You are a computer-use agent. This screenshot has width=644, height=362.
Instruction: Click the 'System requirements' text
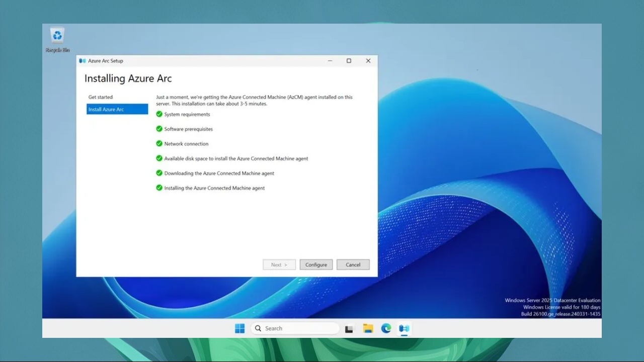pyautogui.click(x=187, y=114)
